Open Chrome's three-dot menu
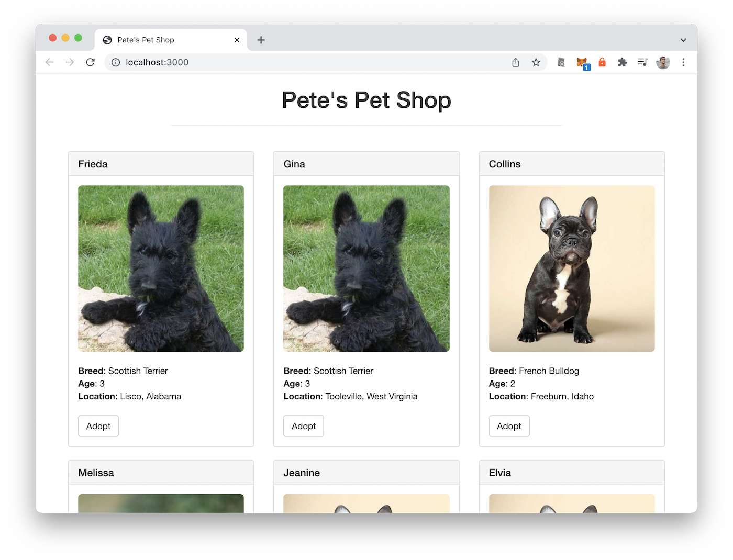Image resolution: width=733 pixels, height=560 pixels. point(683,62)
